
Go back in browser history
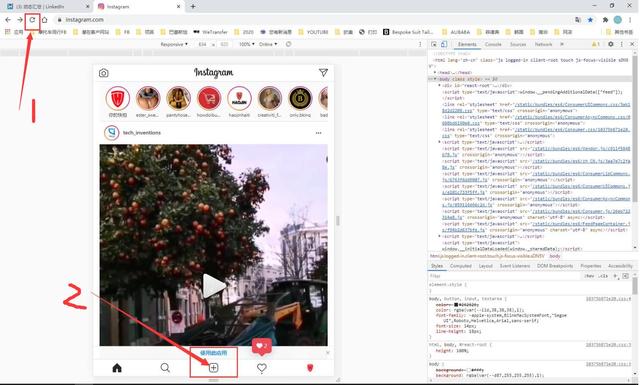(x=8, y=20)
